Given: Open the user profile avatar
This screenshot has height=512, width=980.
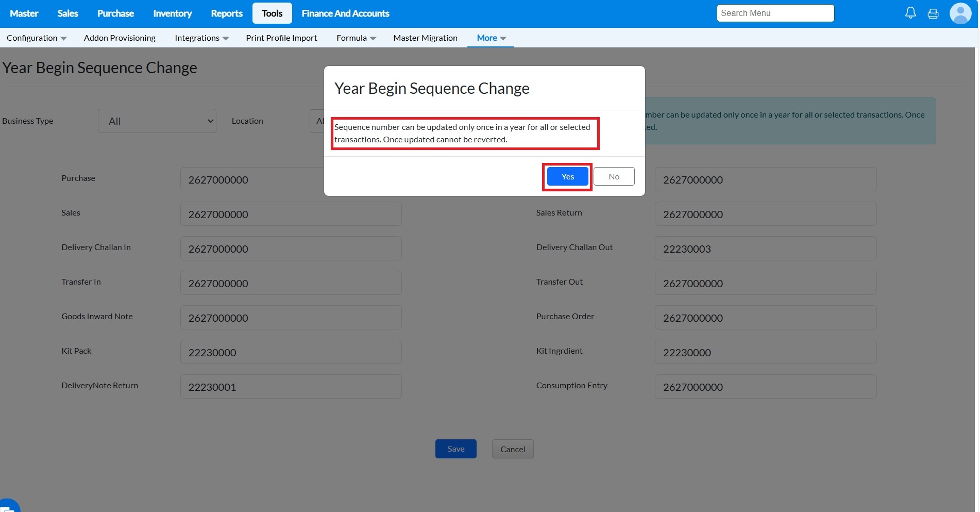Looking at the screenshot, I should (960, 13).
